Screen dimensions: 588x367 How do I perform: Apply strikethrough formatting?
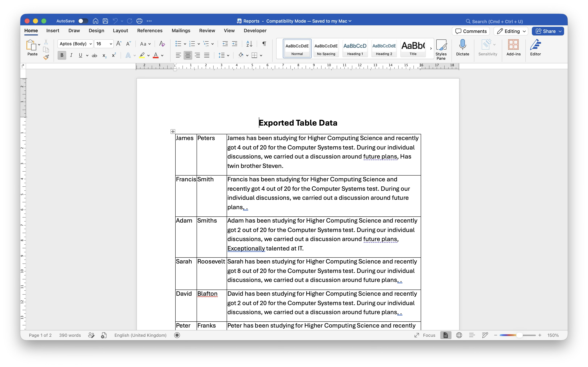(x=94, y=56)
